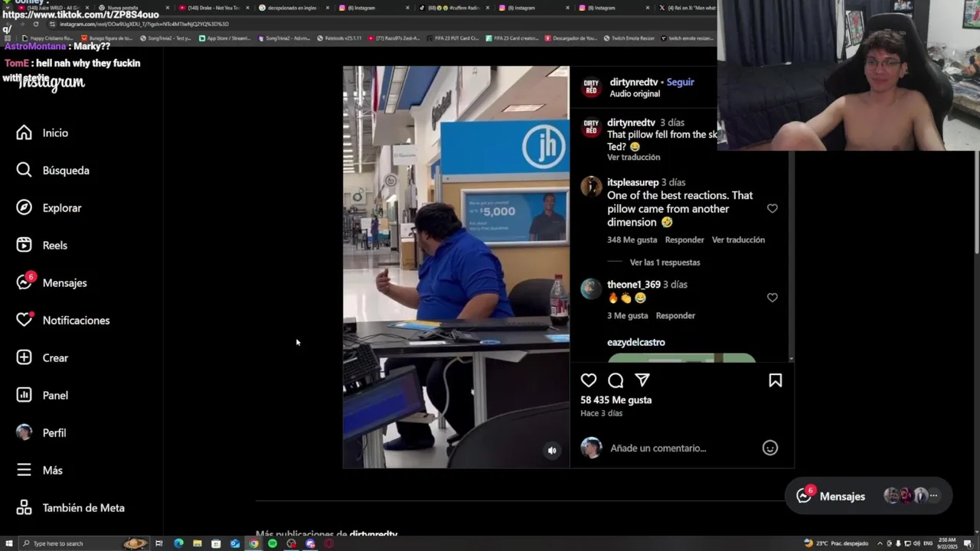View the 348 Me gusta on the itspleasurep comment
Screen dimensions: 980x551
click(632, 240)
